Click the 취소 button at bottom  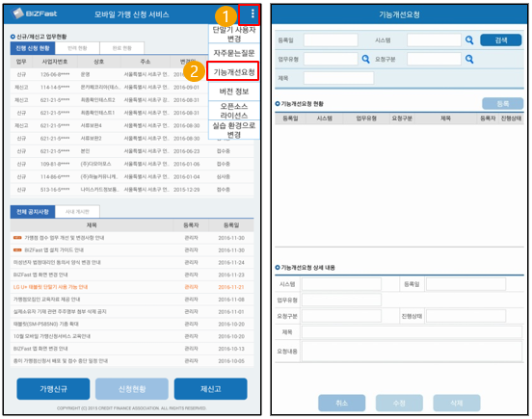pyautogui.click(x=342, y=403)
